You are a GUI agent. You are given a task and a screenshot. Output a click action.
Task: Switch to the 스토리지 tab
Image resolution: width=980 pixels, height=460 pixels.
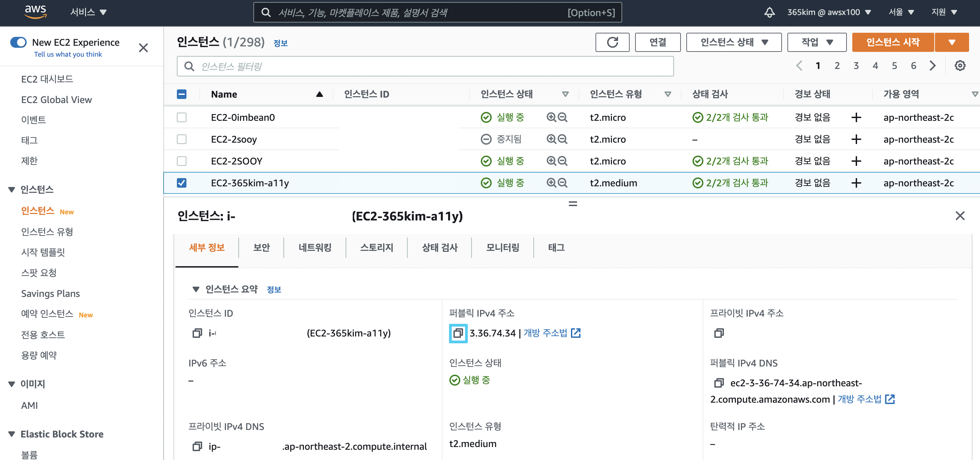pos(376,247)
